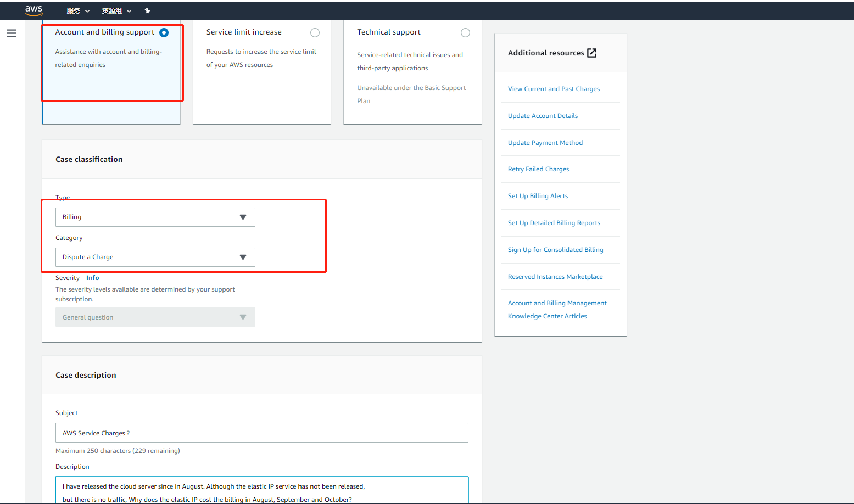The image size is (854, 504).
Task: Click 'Service-related technical issues' description text
Action: coord(410,61)
